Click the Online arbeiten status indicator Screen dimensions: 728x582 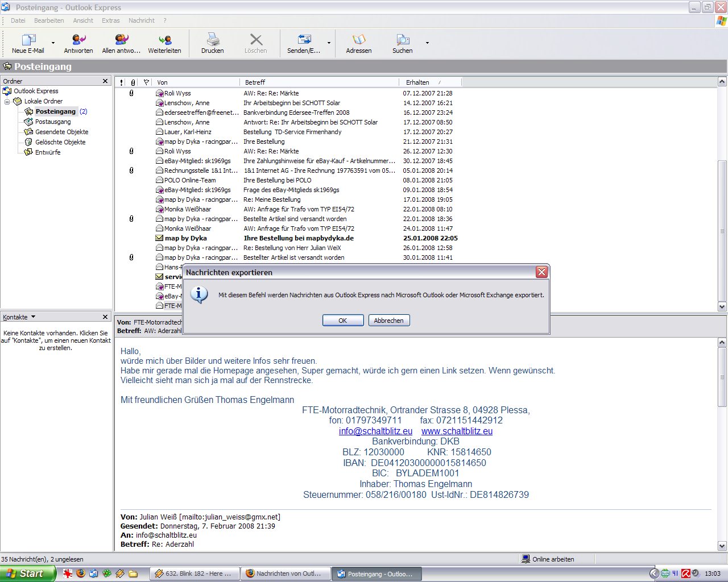[x=548, y=559]
